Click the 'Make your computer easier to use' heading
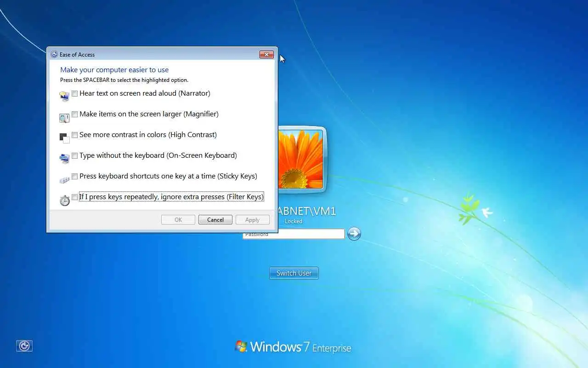588x368 pixels. [x=114, y=70]
